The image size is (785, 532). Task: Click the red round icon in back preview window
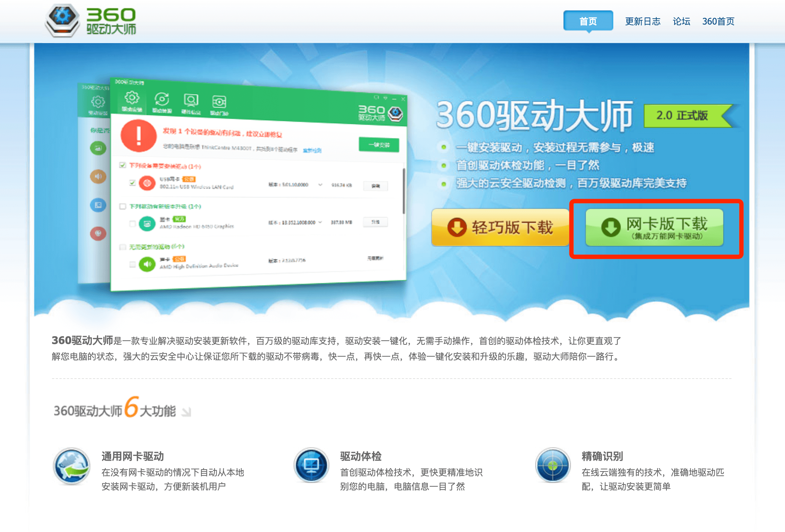98,233
